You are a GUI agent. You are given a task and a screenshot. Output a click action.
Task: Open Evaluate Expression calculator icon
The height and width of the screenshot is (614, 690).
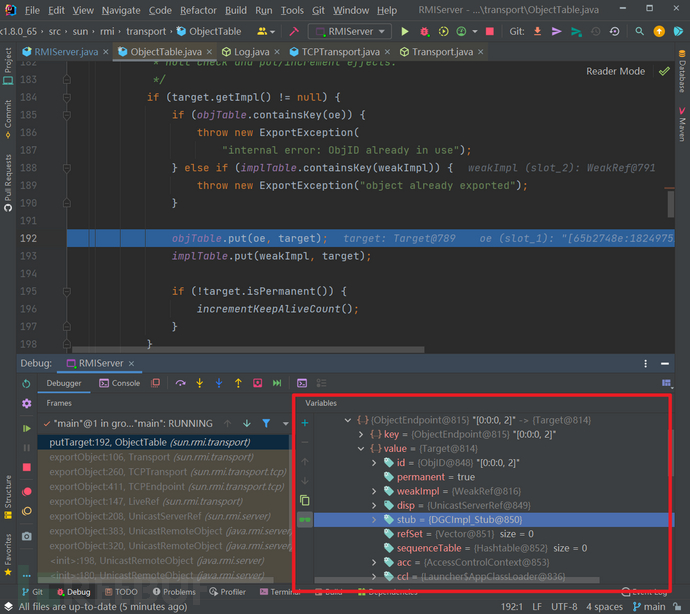(302, 383)
